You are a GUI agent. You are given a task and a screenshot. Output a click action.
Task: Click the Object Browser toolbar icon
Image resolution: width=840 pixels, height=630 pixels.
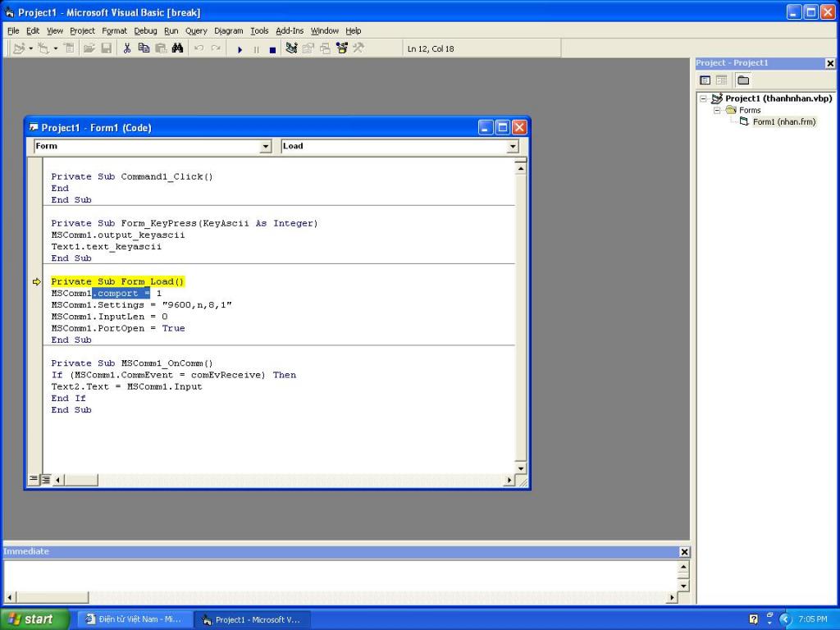(x=342, y=48)
